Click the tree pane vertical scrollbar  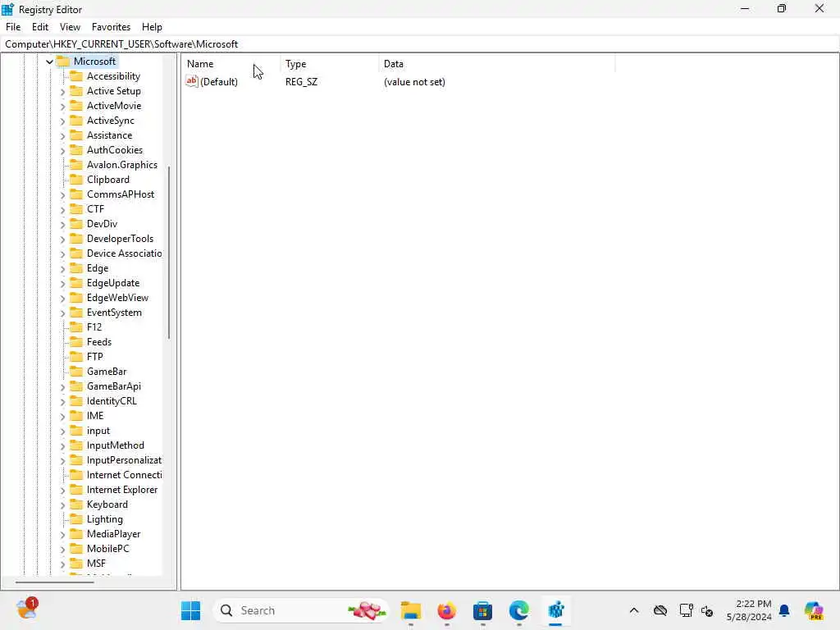tap(169, 253)
